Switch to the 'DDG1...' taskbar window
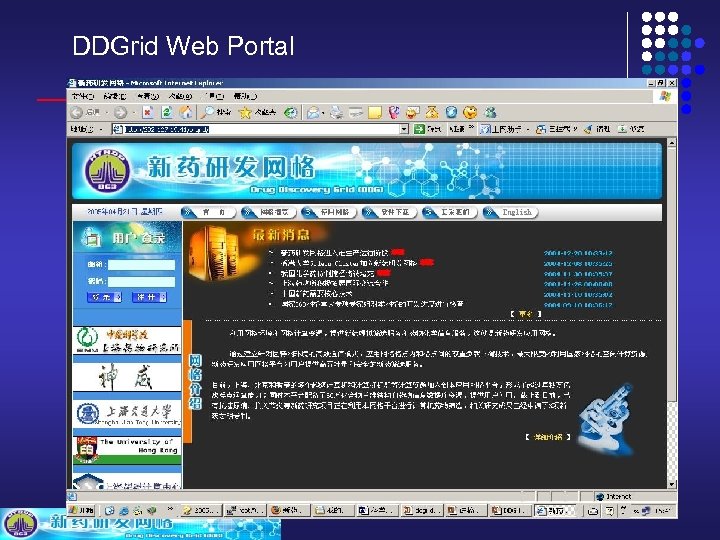This screenshot has height=540, width=720. pyautogui.click(x=510, y=510)
